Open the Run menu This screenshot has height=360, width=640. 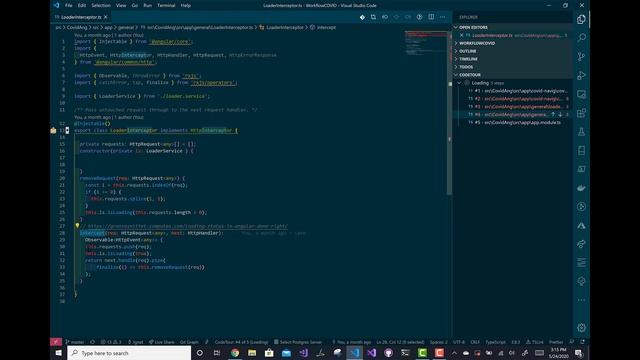147,5
